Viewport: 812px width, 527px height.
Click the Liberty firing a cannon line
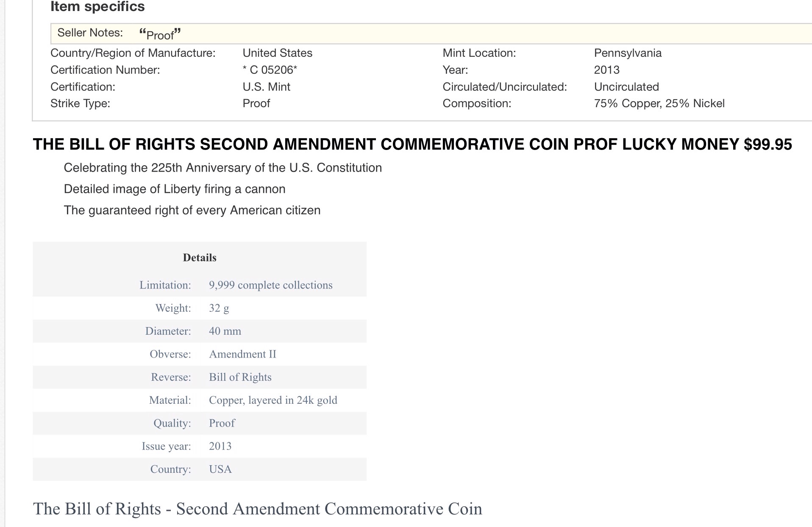coord(174,189)
